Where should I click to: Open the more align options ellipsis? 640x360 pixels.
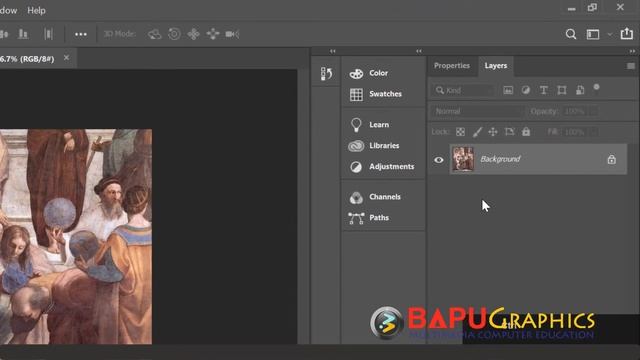click(x=81, y=34)
